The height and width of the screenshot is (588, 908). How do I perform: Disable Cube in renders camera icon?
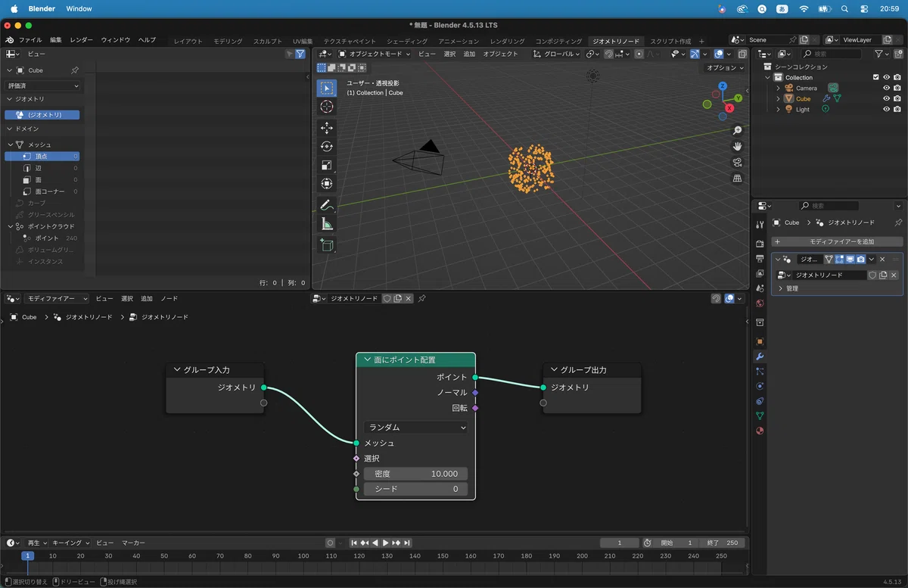[897, 98]
